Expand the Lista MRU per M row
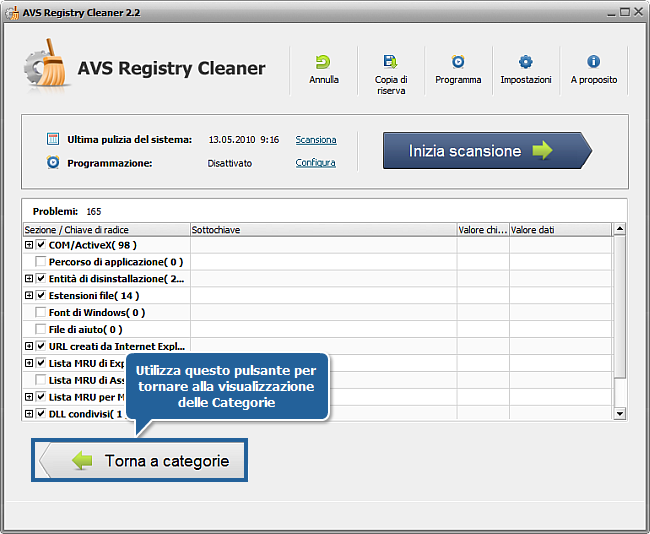Image resolution: width=650 pixels, height=534 pixels. (29, 397)
